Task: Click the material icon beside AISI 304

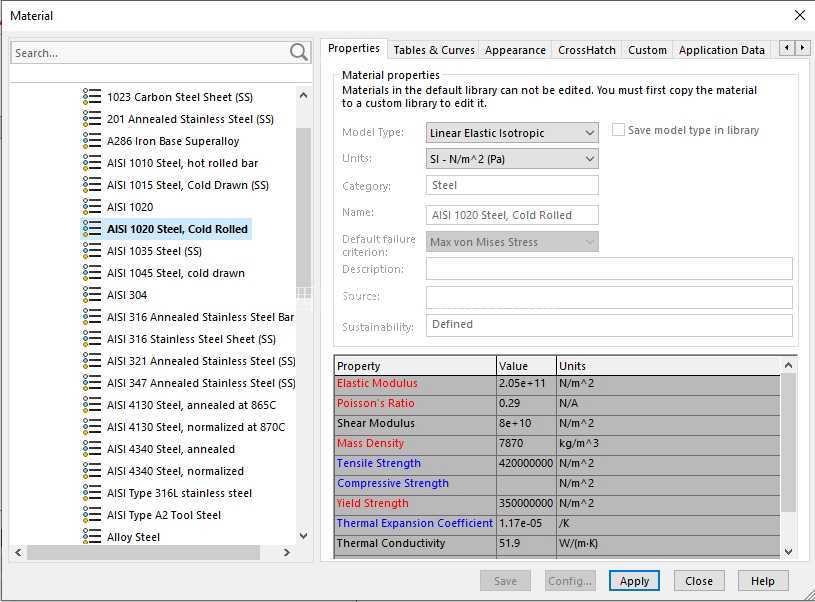Action: (x=92, y=295)
